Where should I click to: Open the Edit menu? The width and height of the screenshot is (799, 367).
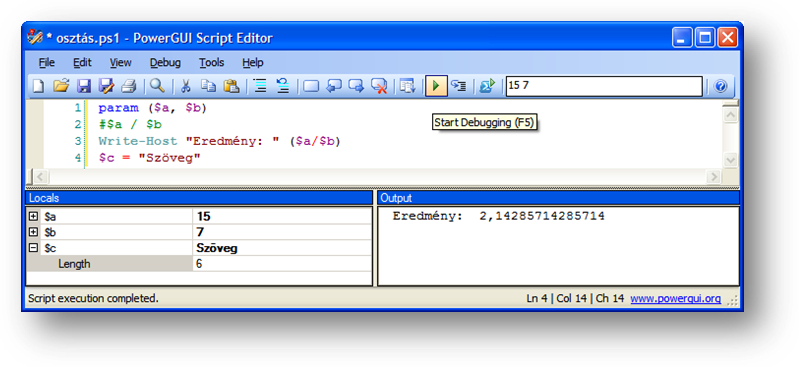82,63
